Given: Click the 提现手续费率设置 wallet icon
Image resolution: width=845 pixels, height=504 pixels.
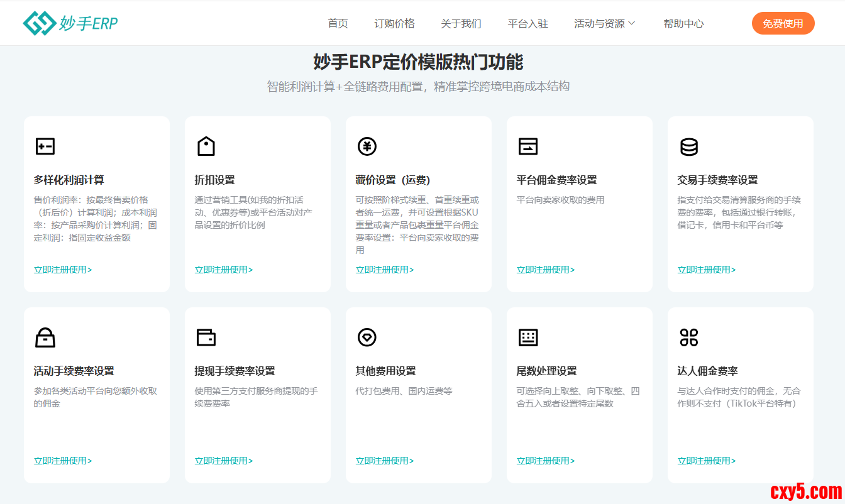Looking at the screenshot, I should pyautogui.click(x=206, y=337).
